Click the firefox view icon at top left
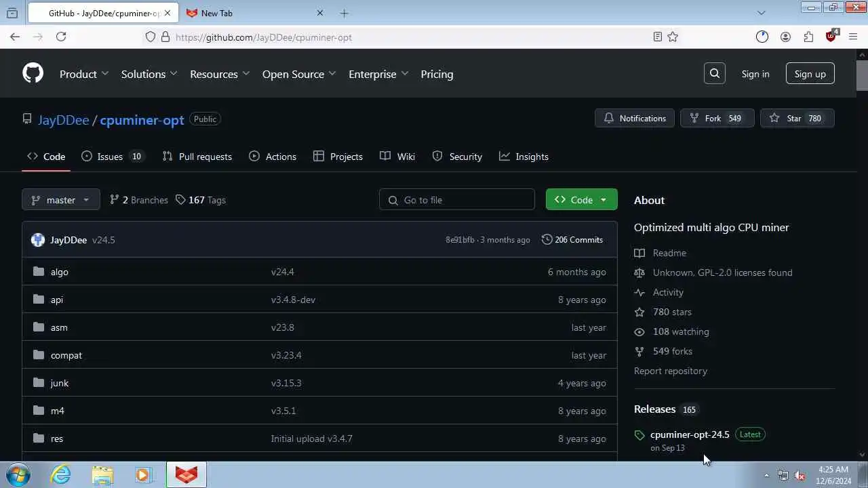The height and width of the screenshot is (488, 868). (x=12, y=13)
